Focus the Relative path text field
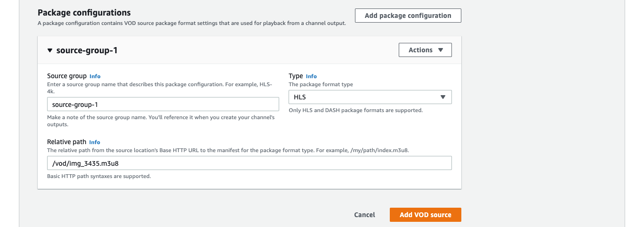 point(249,163)
